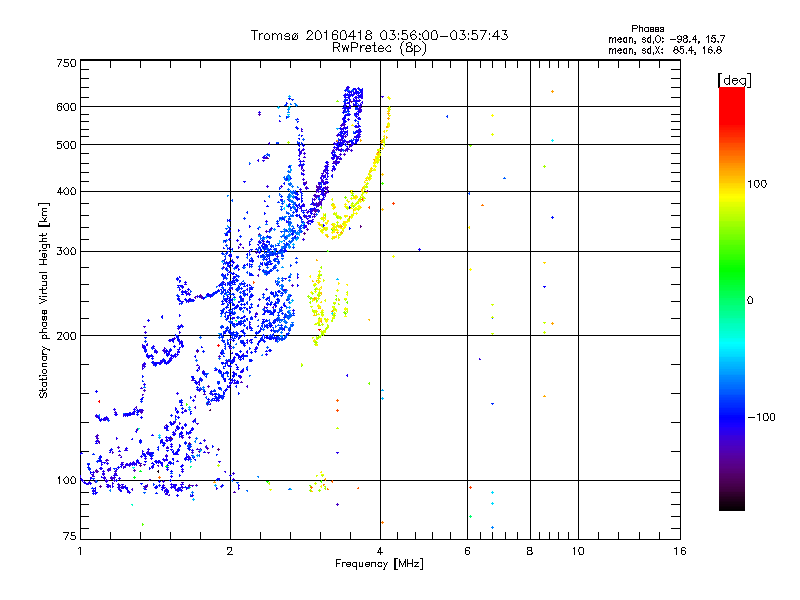Click the y-axis '400' tick label
800x600 pixels.
[x=66, y=191]
